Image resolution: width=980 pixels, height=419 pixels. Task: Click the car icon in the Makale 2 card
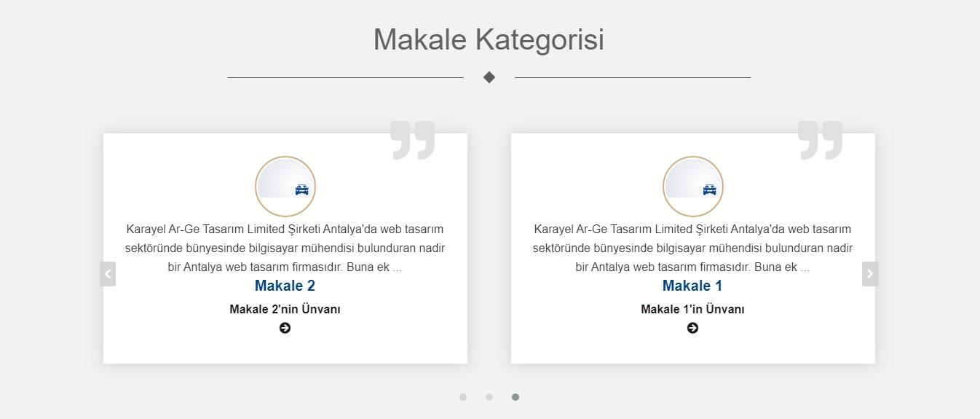[302, 189]
